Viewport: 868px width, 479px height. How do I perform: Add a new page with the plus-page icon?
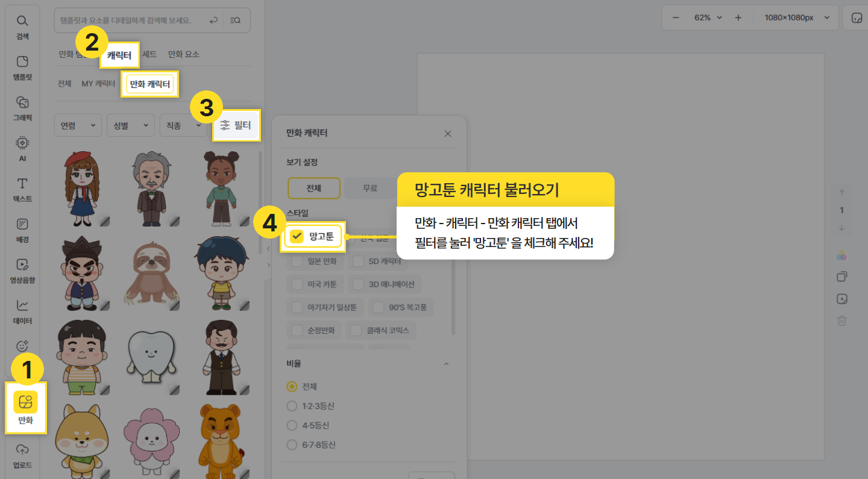842,299
